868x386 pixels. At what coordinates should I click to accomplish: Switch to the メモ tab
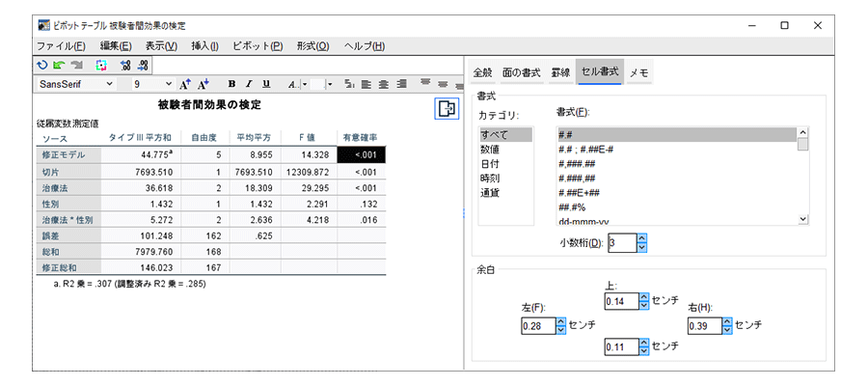pyautogui.click(x=638, y=72)
